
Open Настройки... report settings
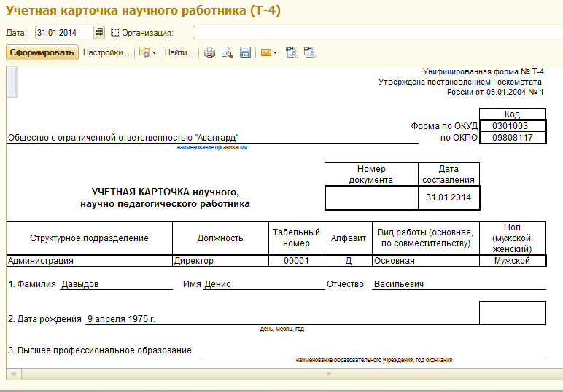(106, 52)
